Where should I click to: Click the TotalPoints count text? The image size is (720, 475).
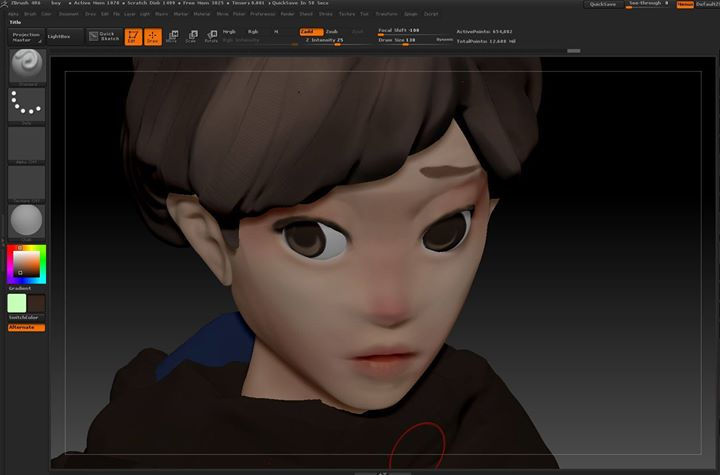486,41
